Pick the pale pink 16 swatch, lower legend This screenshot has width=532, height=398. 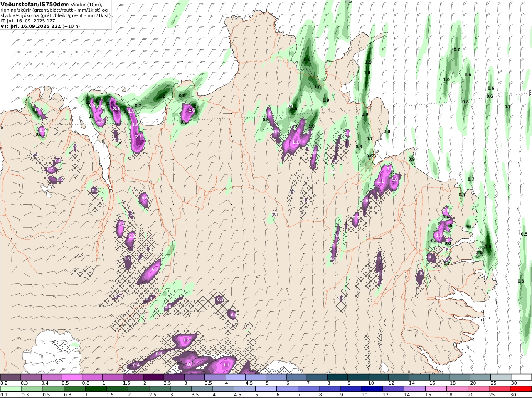click(435, 389)
